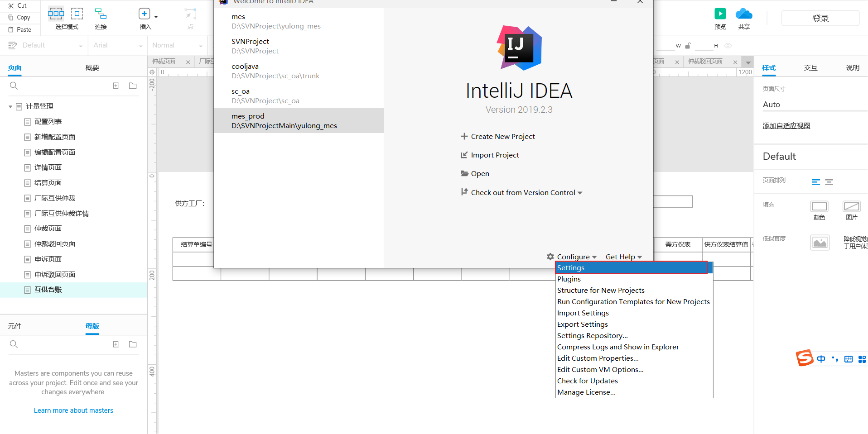Toggle the width-height aspect ratio lock
Viewport: 868px width, 434px height.
point(688,46)
